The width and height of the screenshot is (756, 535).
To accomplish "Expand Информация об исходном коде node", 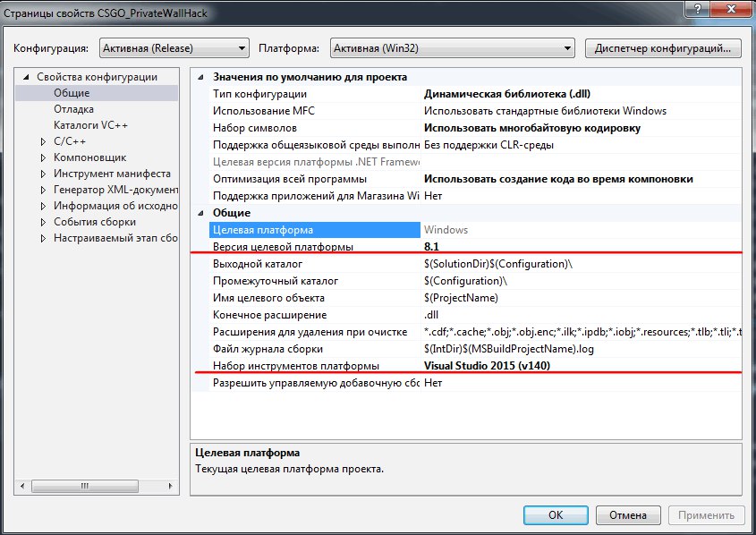I will pyautogui.click(x=44, y=206).
